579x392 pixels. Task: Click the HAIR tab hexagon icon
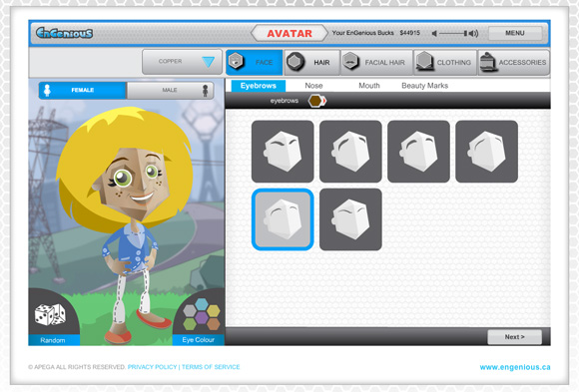[x=295, y=61]
